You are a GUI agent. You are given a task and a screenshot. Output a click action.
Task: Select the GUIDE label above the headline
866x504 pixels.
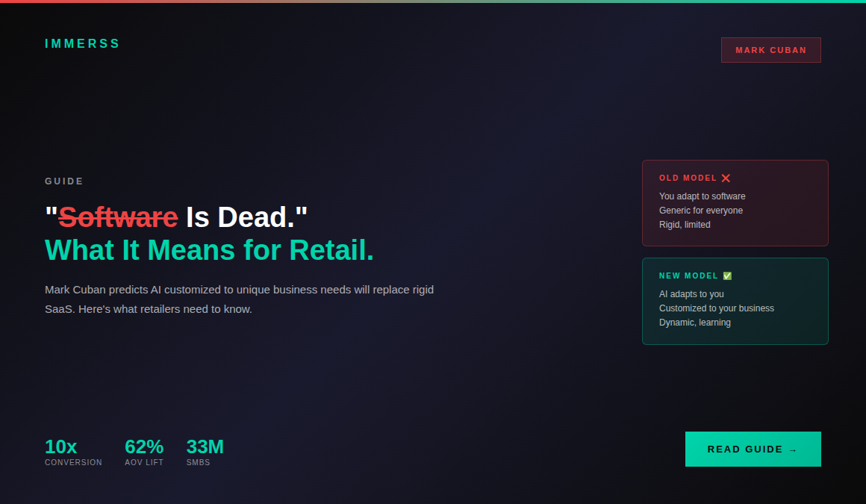click(x=63, y=181)
